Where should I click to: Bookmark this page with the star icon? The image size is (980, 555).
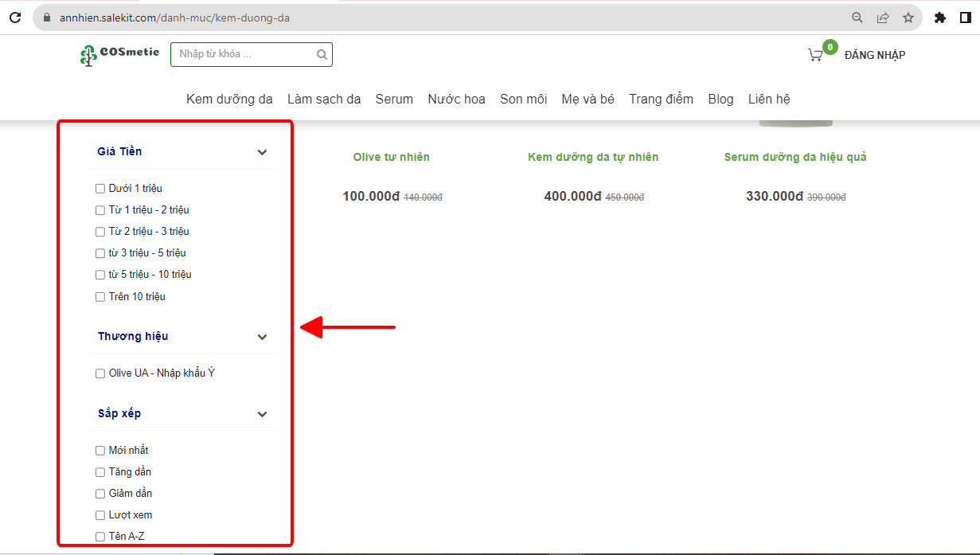(908, 18)
